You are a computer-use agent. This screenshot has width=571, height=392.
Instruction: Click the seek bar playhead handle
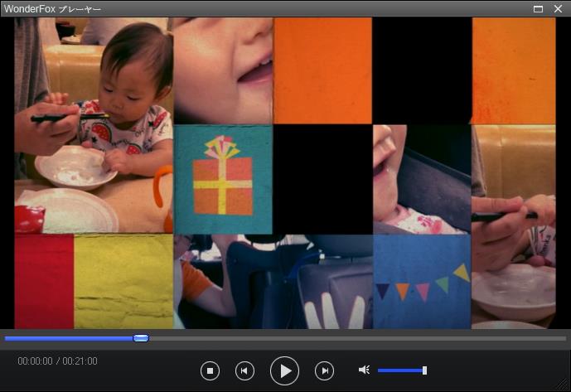[x=141, y=338]
